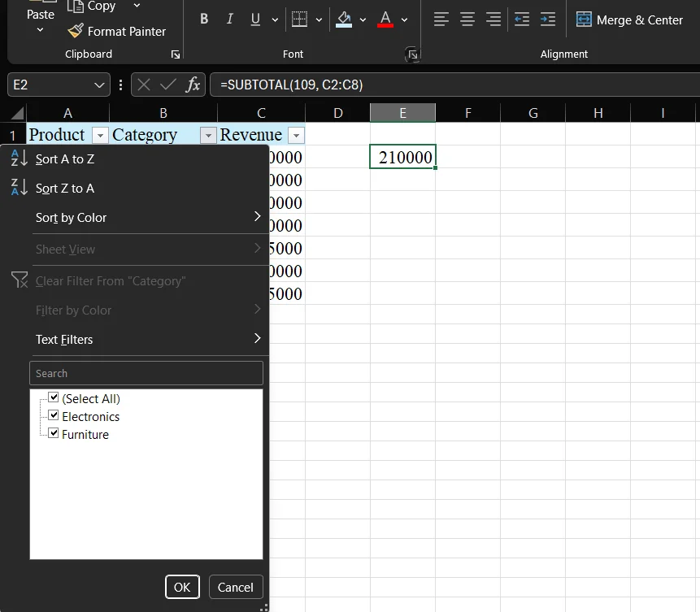Open the Underline style dropdown arrow
The height and width of the screenshot is (612, 700).
tap(275, 20)
